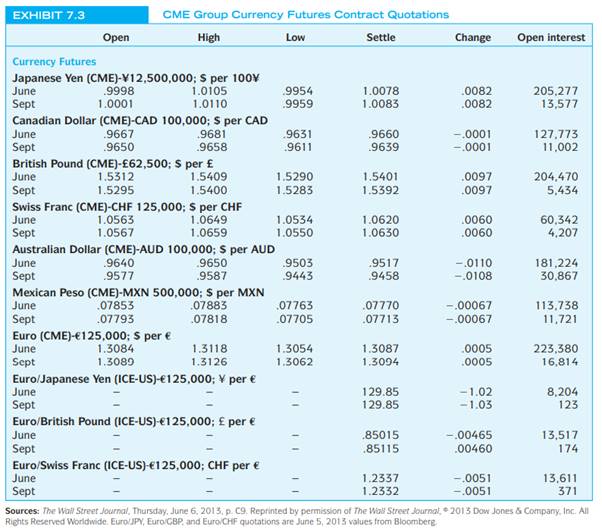This screenshot has height=532, width=602.
Task: Click the Currency Futures section heading
Action: click(54, 61)
